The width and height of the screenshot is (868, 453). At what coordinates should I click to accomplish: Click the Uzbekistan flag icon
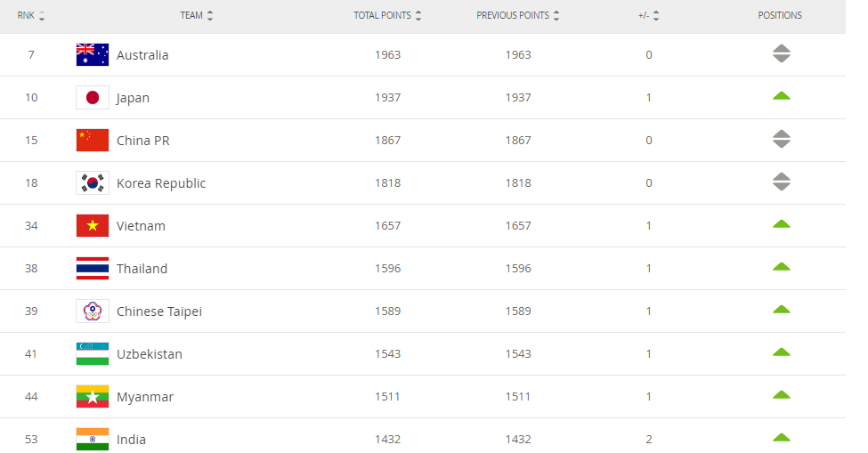coord(93,354)
